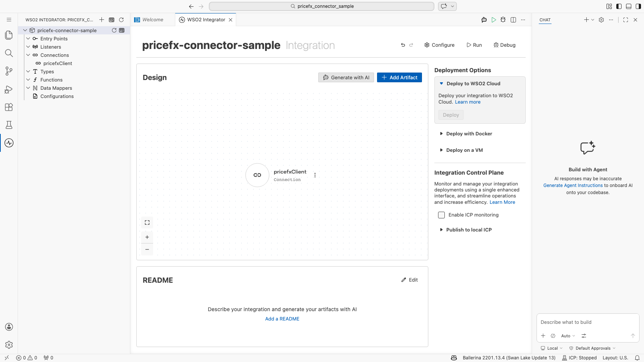The width and height of the screenshot is (644, 362).
Task: Click the Configure button
Action: click(x=439, y=45)
